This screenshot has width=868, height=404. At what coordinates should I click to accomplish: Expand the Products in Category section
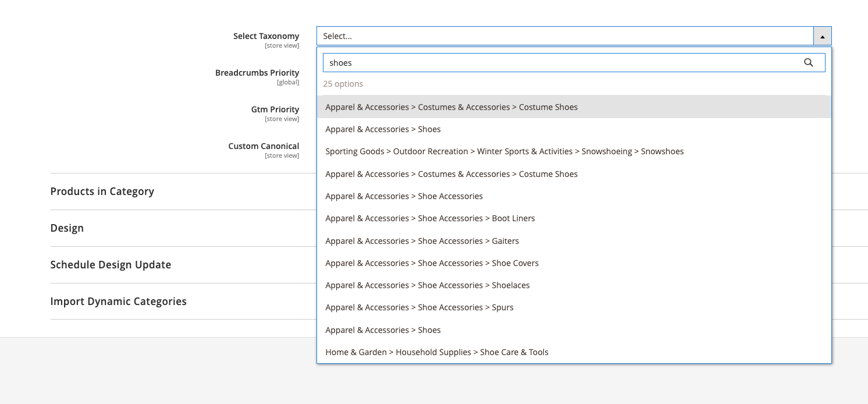point(102,192)
